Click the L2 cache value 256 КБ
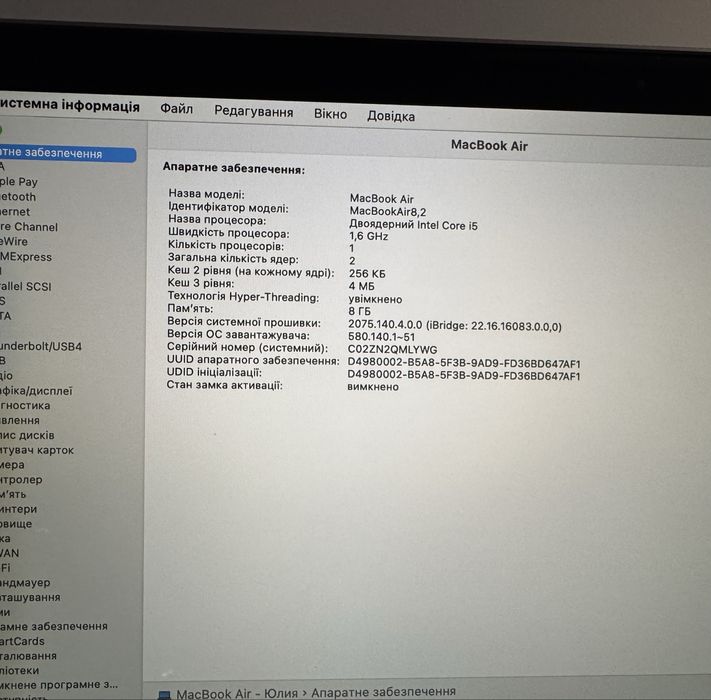Viewport: 711px width, 700px height. 367,273
